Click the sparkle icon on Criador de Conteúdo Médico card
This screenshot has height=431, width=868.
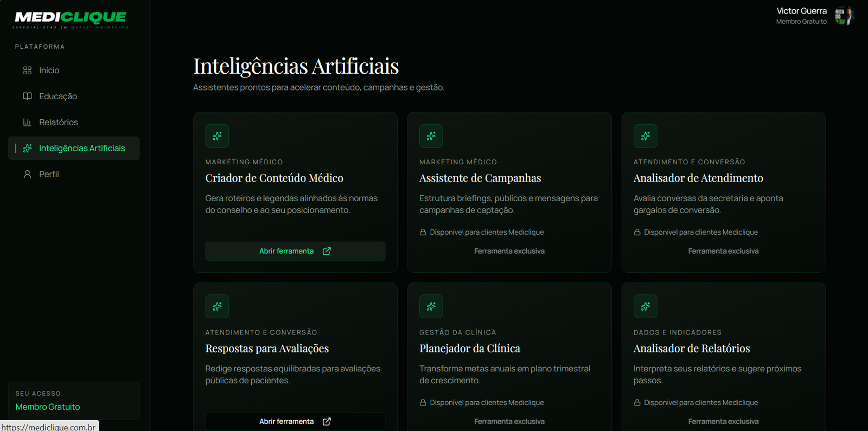217,136
